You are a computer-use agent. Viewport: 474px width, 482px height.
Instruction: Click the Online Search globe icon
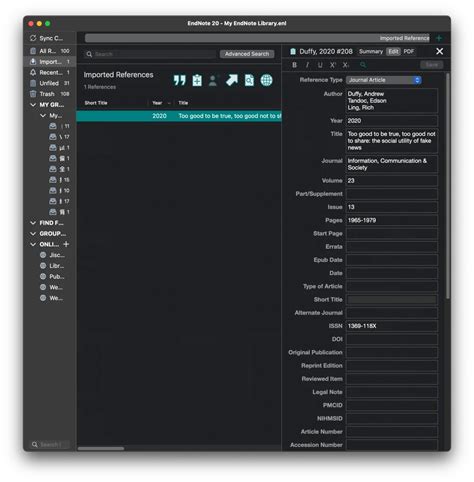coord(266,80)
